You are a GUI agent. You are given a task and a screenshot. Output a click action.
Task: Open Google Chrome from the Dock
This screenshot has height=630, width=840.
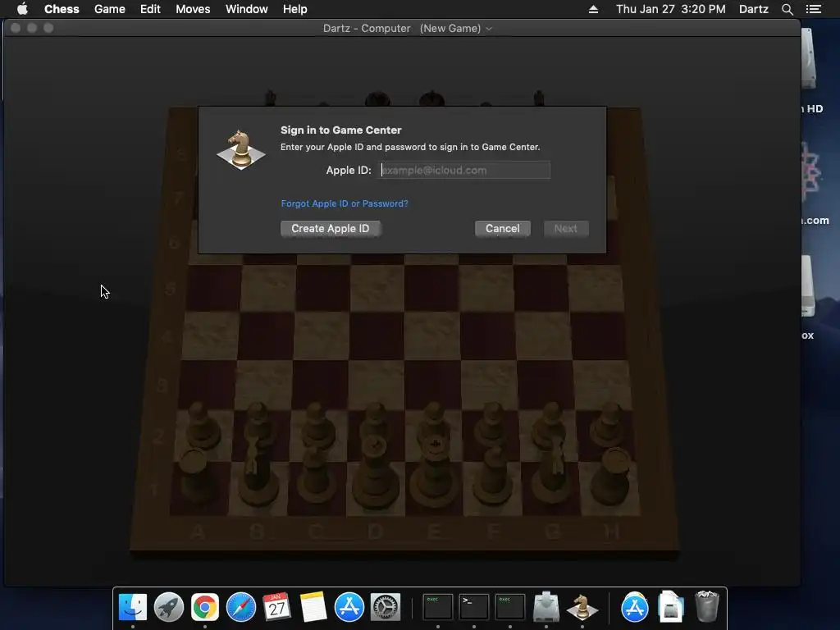(x=204, y=607)
